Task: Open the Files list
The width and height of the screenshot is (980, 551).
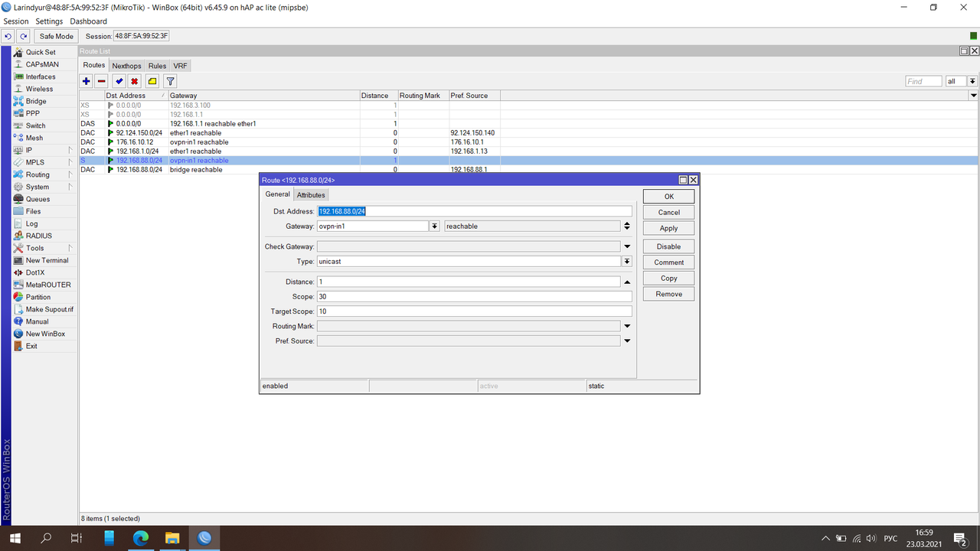Action: [34, 211]
